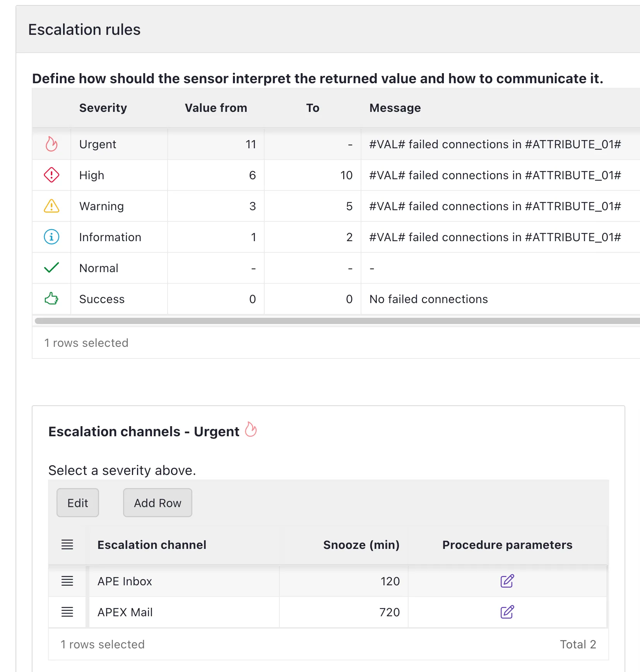Screen dimensions: 640x672
Task: Click the 120 snooze value for APE Inbox
Action: (x=390, y=581)
